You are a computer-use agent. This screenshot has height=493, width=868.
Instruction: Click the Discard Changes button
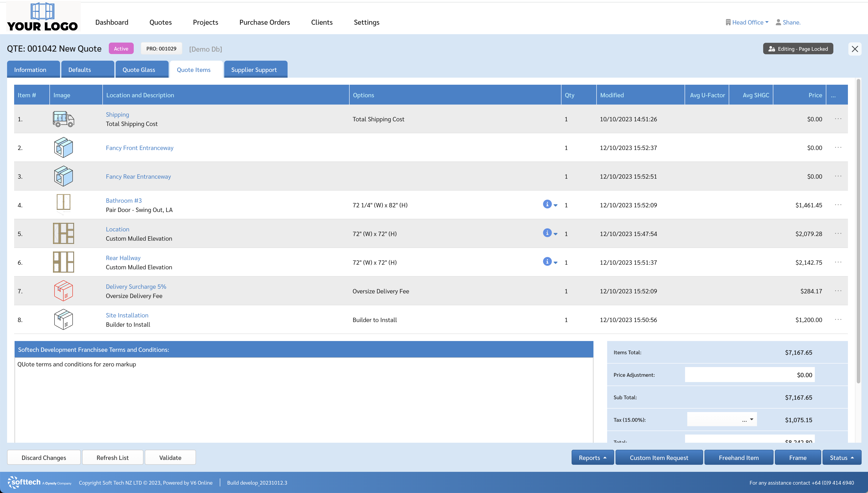44,457
